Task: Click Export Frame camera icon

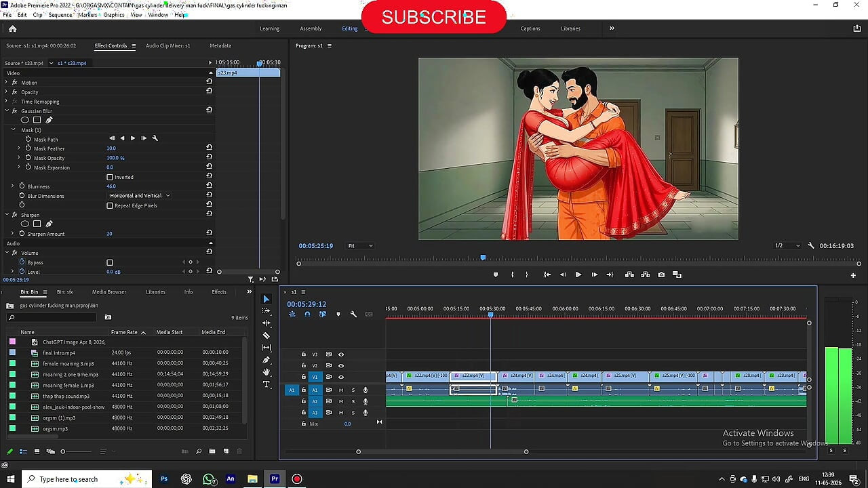Action: (x=661, y=274)
